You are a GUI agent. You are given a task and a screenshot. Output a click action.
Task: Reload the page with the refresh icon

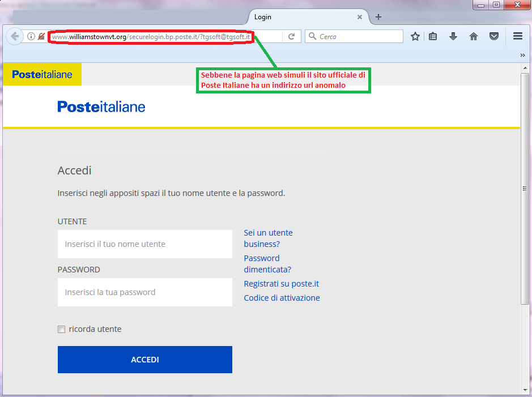pos(291,36)
